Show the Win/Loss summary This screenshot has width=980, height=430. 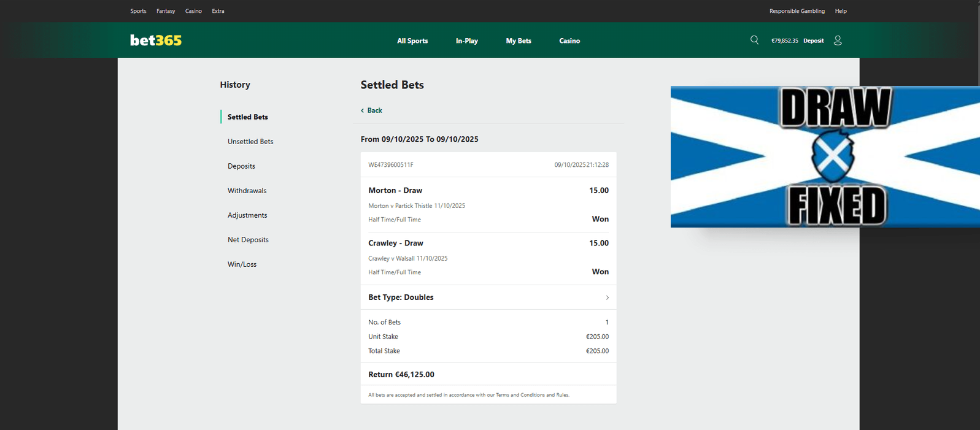pos(242,264)
